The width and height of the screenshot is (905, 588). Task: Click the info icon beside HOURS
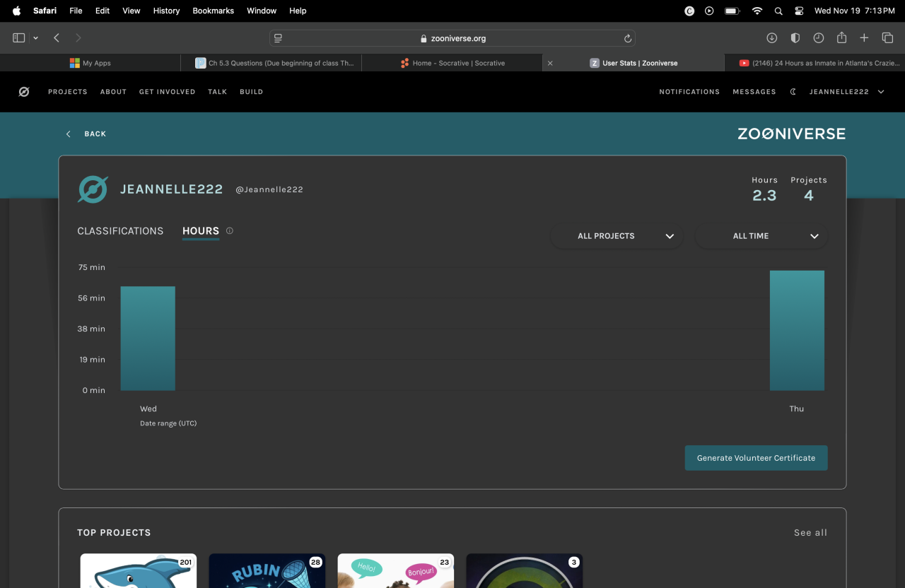pyautogui.click(x=230, y=231)
